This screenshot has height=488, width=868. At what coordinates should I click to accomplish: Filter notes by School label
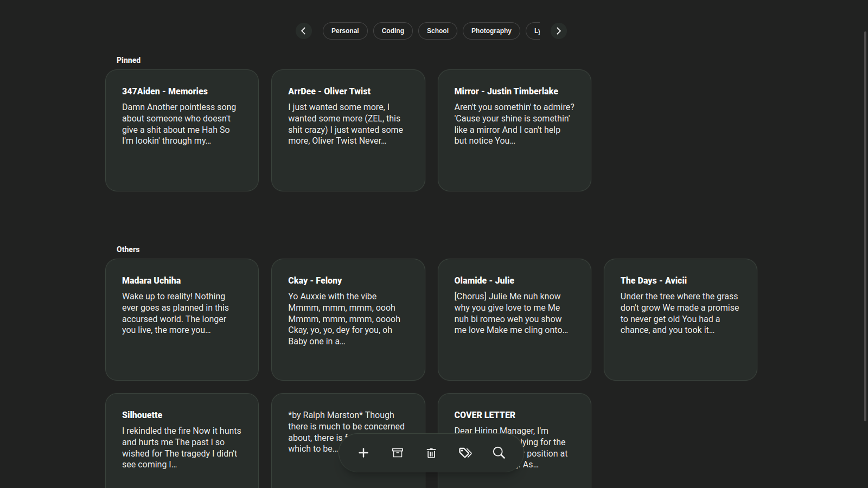pos(438,31)
